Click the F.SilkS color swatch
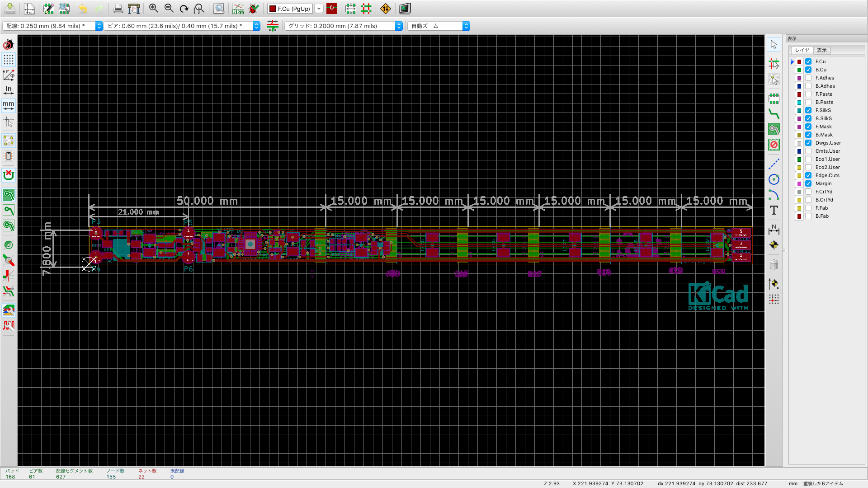This screenshot has width=868, height=488. pos(799,111)
